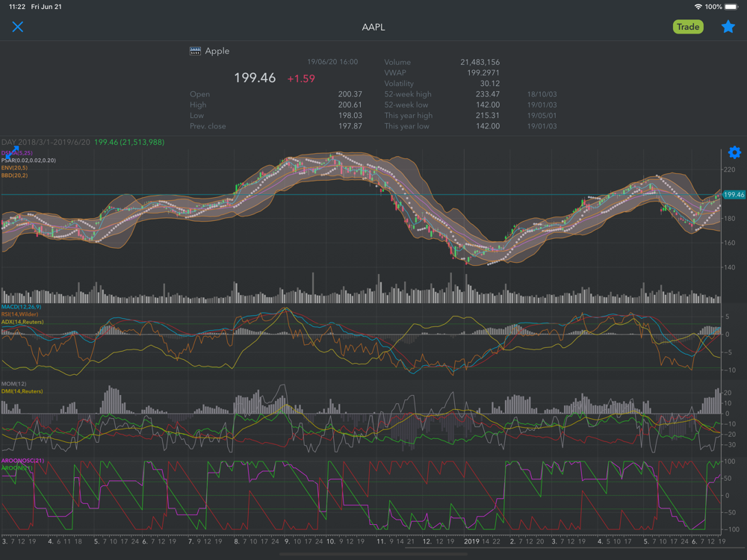
Task: Tap the Wi-Fi status icon
Action: 698,7
